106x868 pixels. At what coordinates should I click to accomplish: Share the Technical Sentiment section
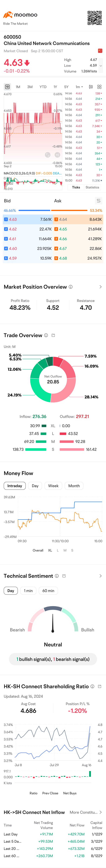pos(64,576)
